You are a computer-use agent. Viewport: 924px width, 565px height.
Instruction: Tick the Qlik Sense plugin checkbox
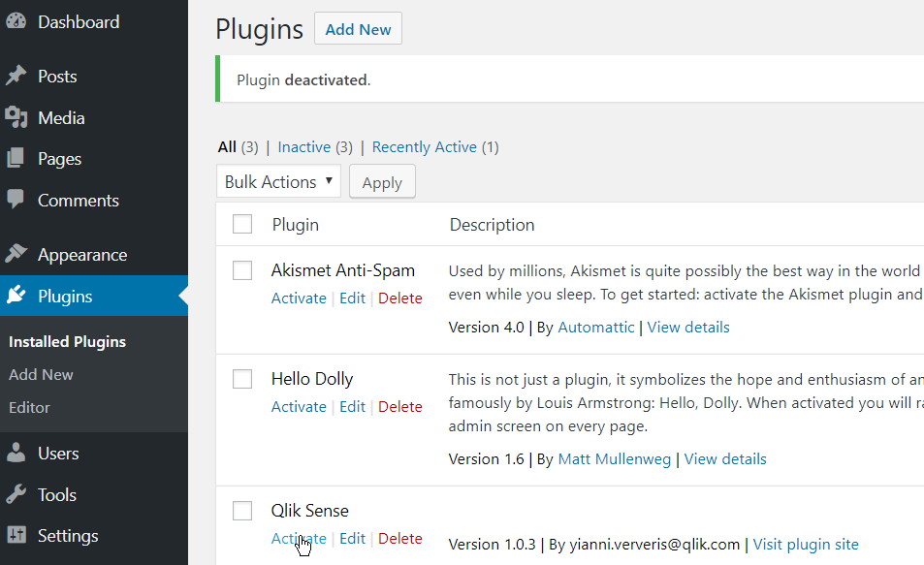click(x=242, y=511)
